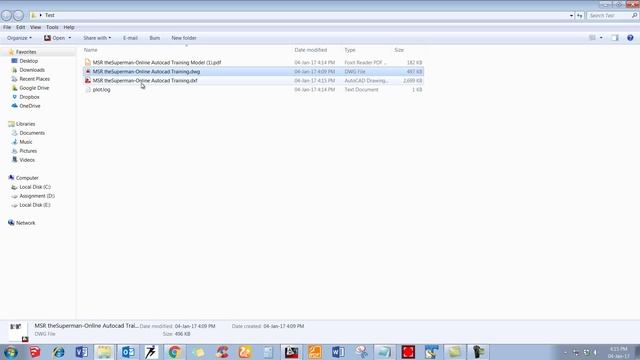
Task: Open the Windows Start menu
Action: [x=11, y=352]
